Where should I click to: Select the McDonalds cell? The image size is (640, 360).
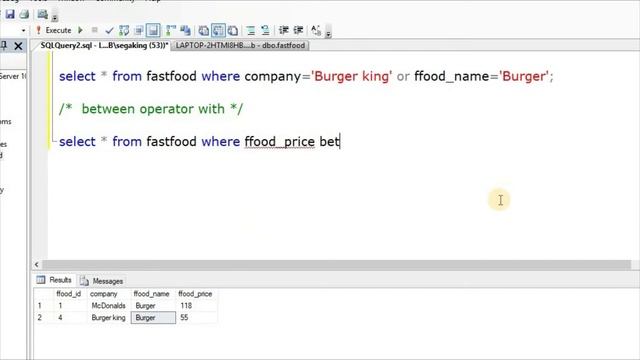[x=109, y=305]
